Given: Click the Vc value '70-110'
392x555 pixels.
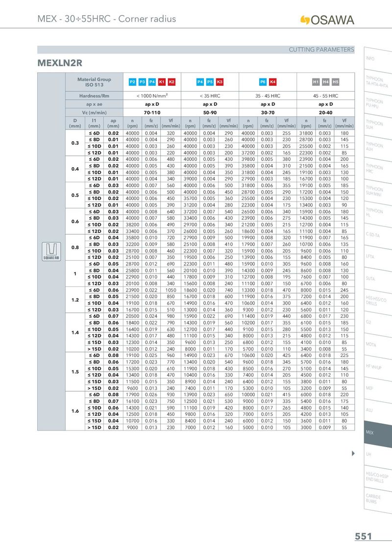Looking at the screenshot, I should point(152,113).
